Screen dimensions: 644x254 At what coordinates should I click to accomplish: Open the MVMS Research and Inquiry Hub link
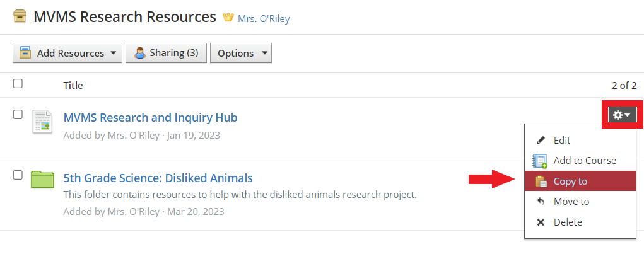(x=150, y=118)
